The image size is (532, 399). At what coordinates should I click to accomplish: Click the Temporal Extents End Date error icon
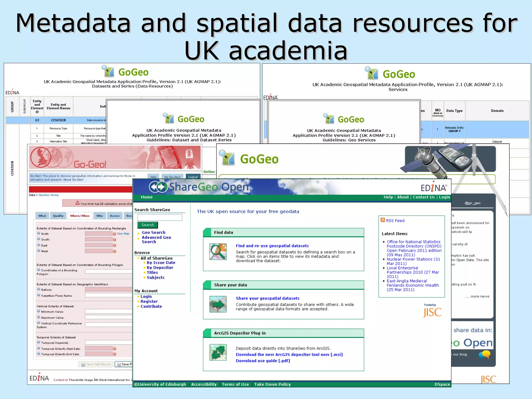click(115, 354)
